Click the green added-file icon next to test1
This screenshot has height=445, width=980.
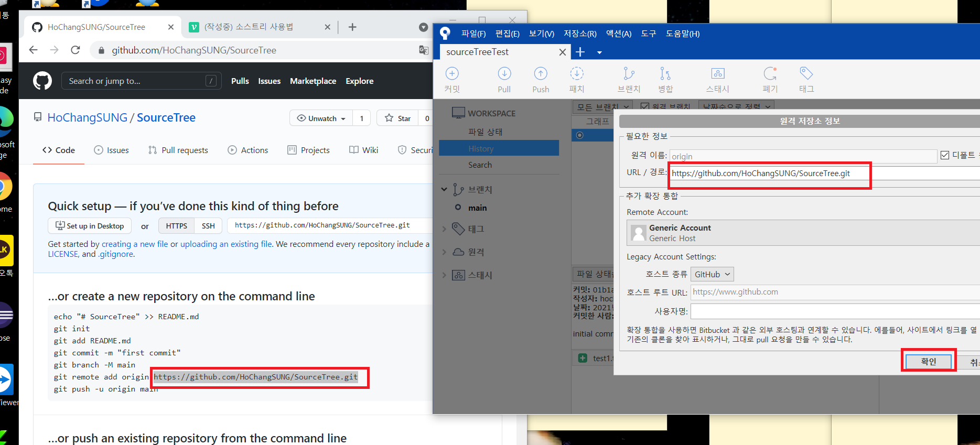(583, 358)
